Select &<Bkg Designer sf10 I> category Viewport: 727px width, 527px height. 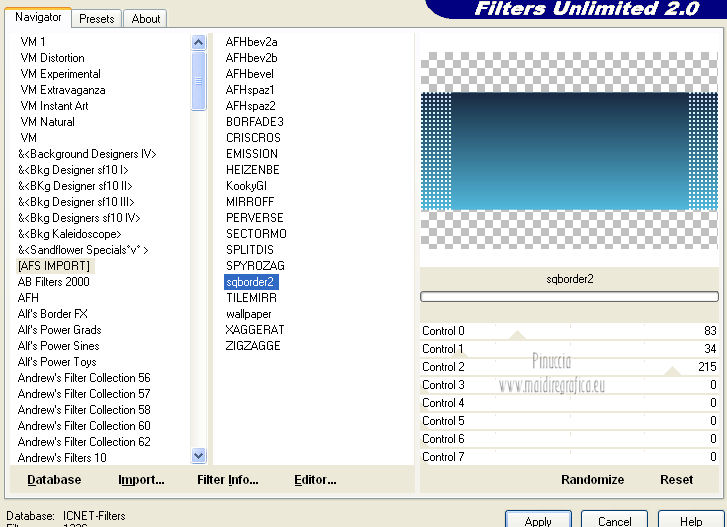point(73,170)
